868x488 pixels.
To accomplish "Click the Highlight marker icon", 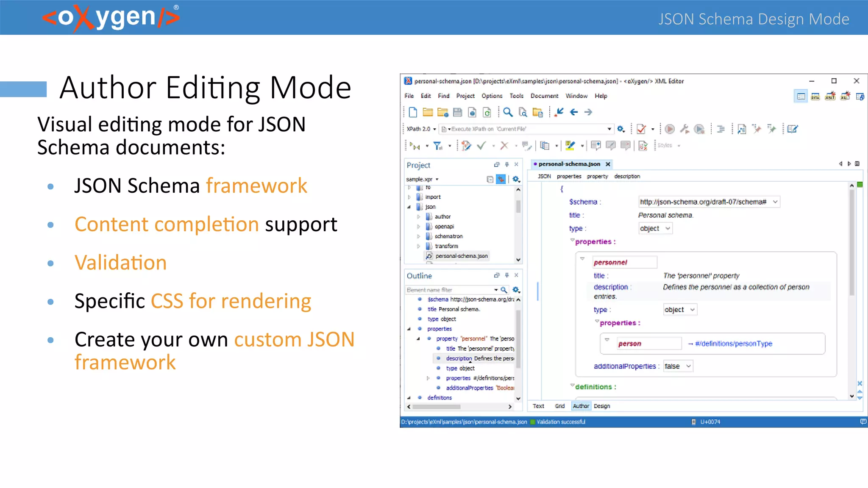I will point(570,146).
